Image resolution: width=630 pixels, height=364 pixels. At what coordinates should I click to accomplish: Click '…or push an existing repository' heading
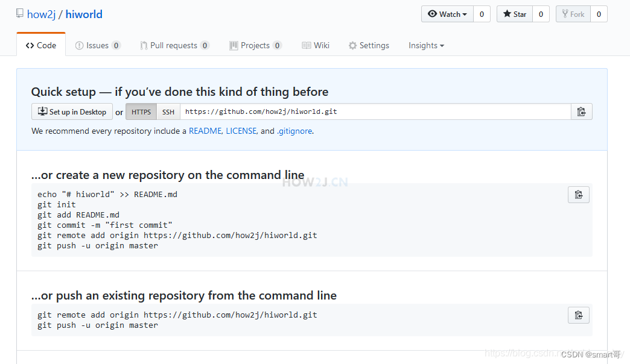pos(184,295)
